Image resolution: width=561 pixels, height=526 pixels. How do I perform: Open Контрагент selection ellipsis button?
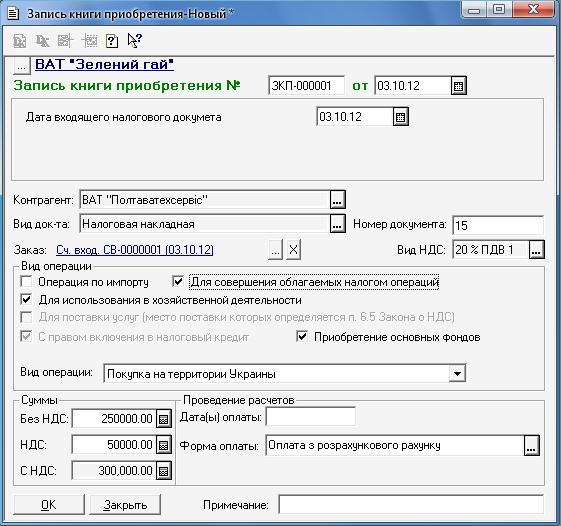point(337,200)
